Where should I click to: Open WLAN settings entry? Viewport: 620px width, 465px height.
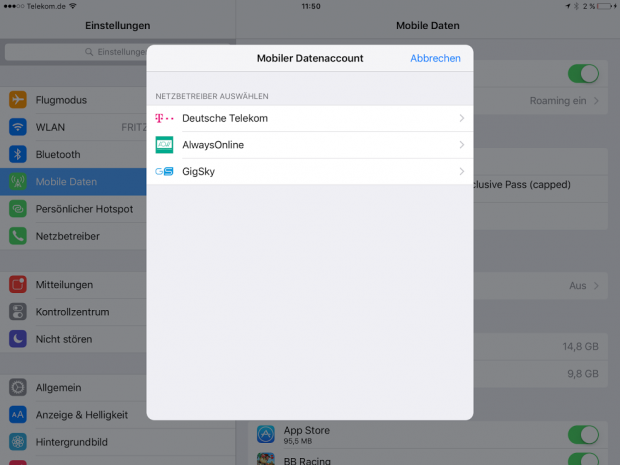coord(73,127)
